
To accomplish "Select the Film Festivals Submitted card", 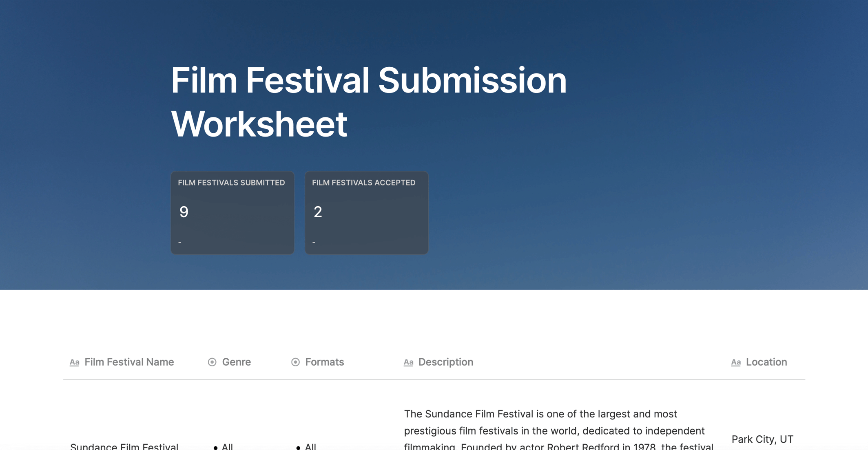I will [232, 213].
